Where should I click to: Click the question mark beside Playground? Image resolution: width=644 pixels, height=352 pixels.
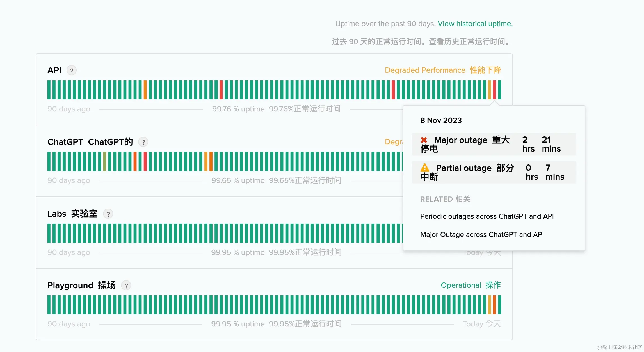pyautogui.click(x=126, y=286)
